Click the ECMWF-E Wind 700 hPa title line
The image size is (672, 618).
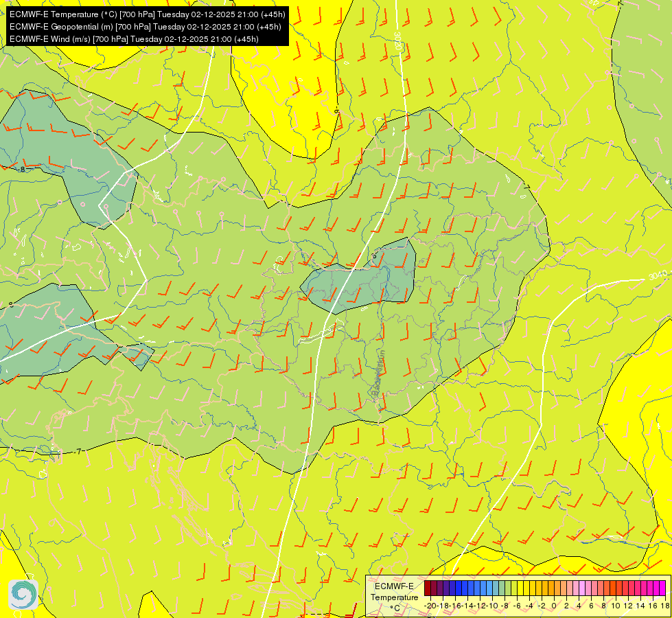(134, 39)
